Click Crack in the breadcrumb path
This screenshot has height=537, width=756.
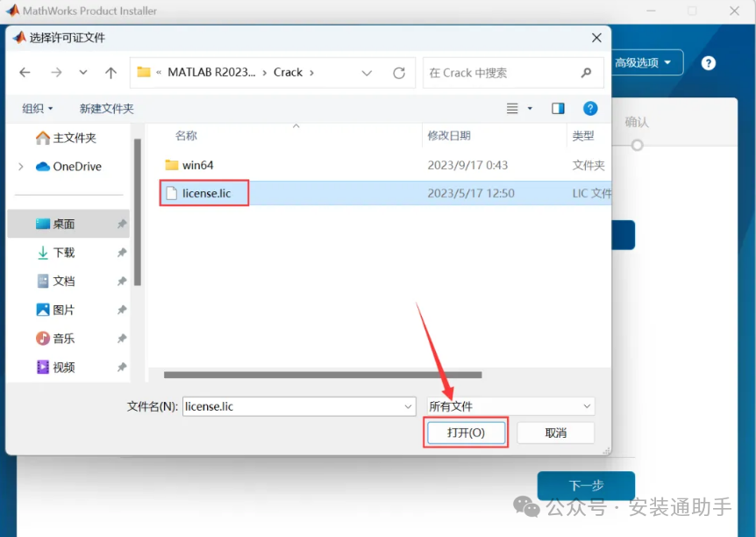click(288, 72)
